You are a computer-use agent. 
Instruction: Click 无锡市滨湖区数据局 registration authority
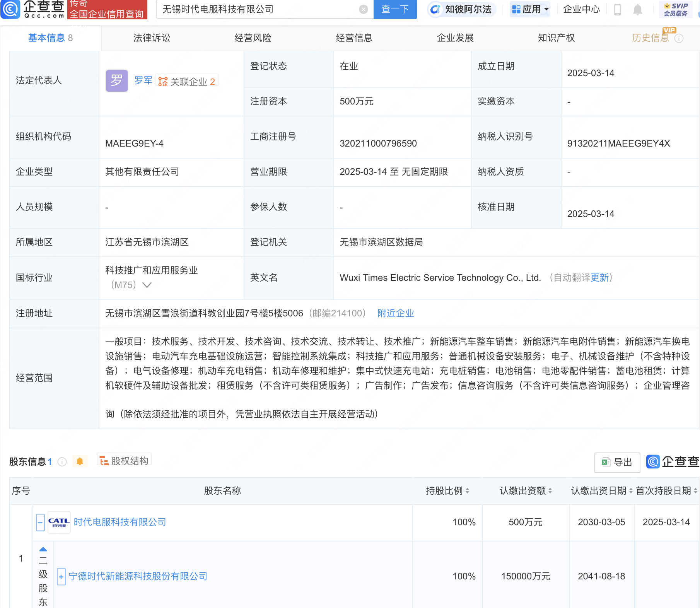pos(381,242)
